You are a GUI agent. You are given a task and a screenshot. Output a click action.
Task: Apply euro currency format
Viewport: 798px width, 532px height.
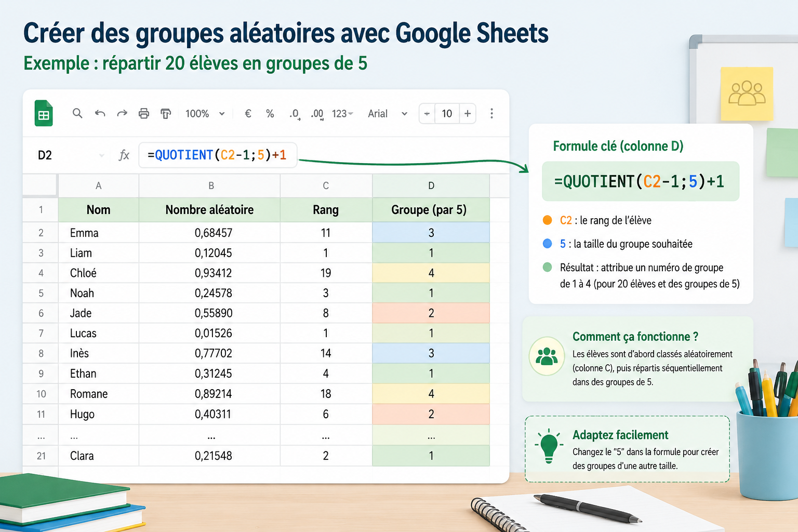click(248, 113)
